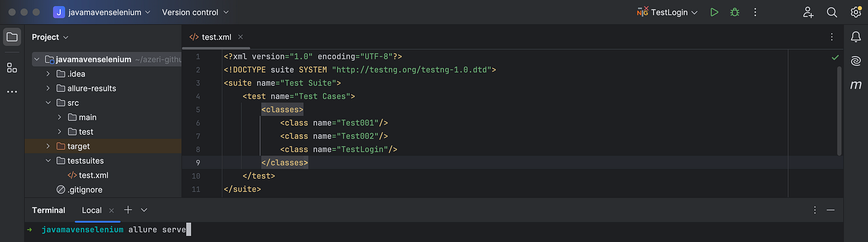Hide the Terminal panel with minus icon
This screenshot has height=242, width=868.
[x=831, y=210]
